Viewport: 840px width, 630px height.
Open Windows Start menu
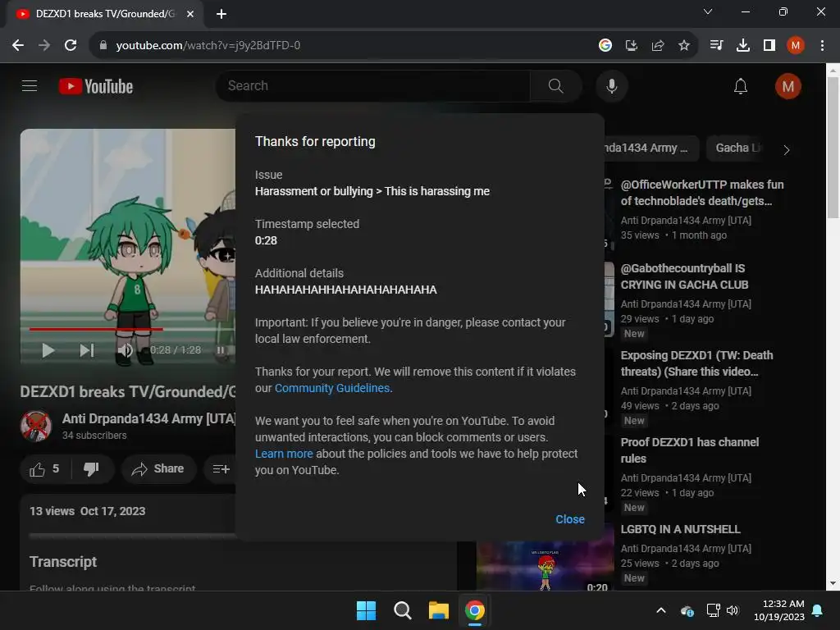tap(367, 610)
